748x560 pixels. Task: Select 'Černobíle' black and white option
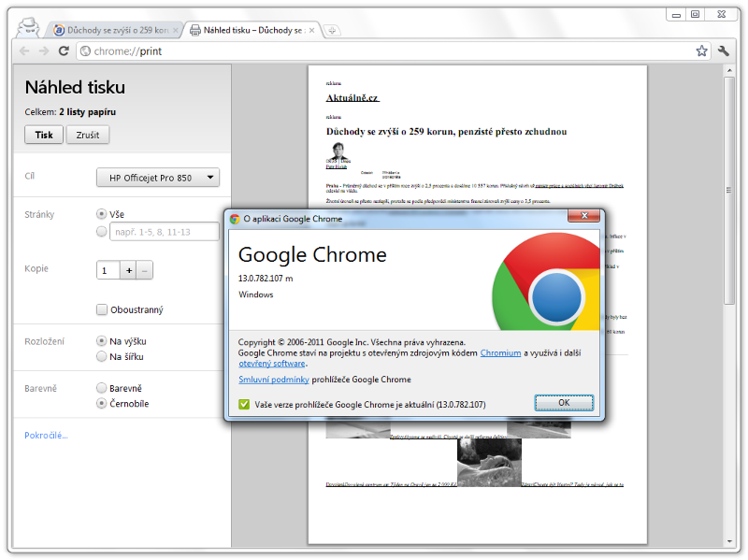point(101,403)
